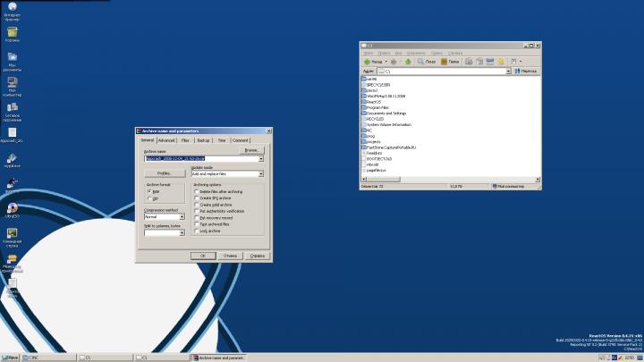Screen dimensions: 644x362
Task: Switch to the Advanced tab
Action: 166,140
